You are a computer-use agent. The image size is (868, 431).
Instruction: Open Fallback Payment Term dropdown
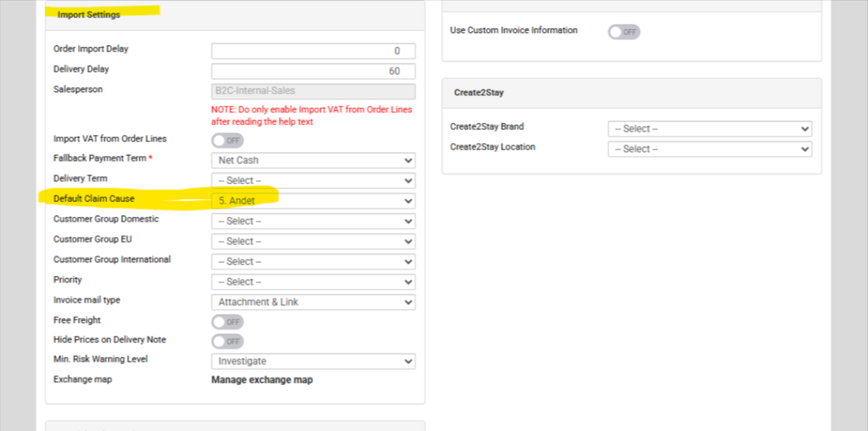[313, 160]
